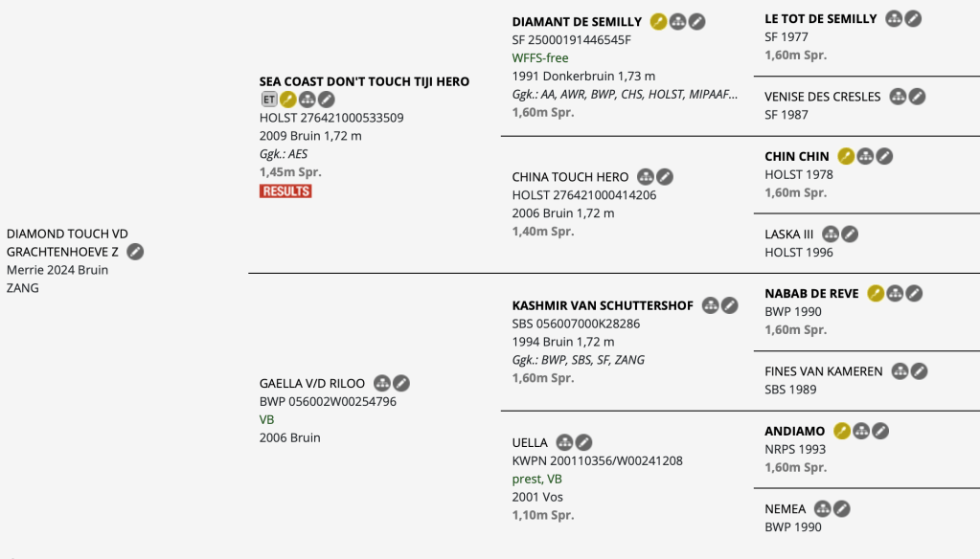The image size is (980, 559).
Task: Open pedigree tree icon for Le Tot de Semilly
Action: coord(894,18)
